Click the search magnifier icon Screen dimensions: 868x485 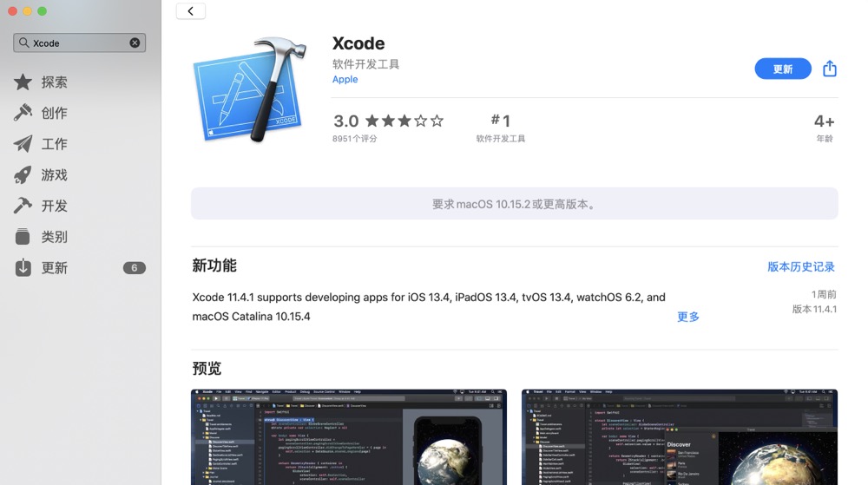point(23,43)
